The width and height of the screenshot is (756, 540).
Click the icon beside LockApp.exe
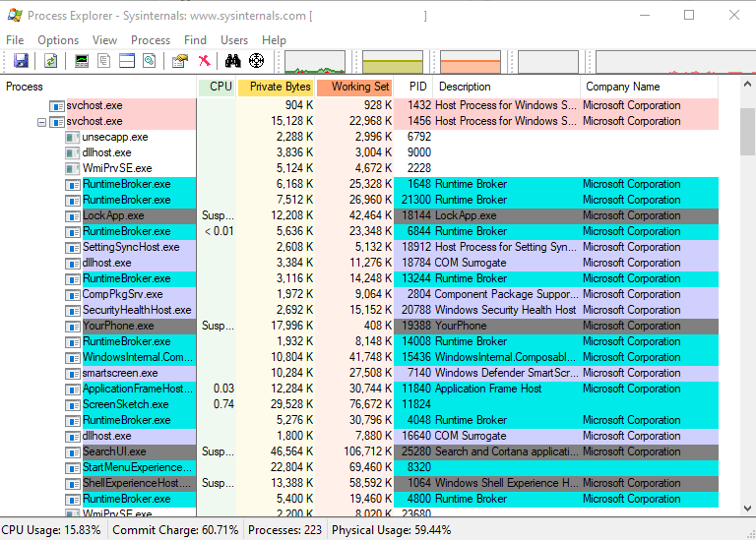73,215
